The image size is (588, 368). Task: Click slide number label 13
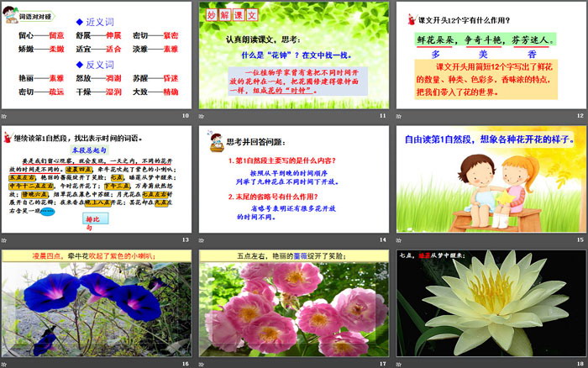coord(186,239)
